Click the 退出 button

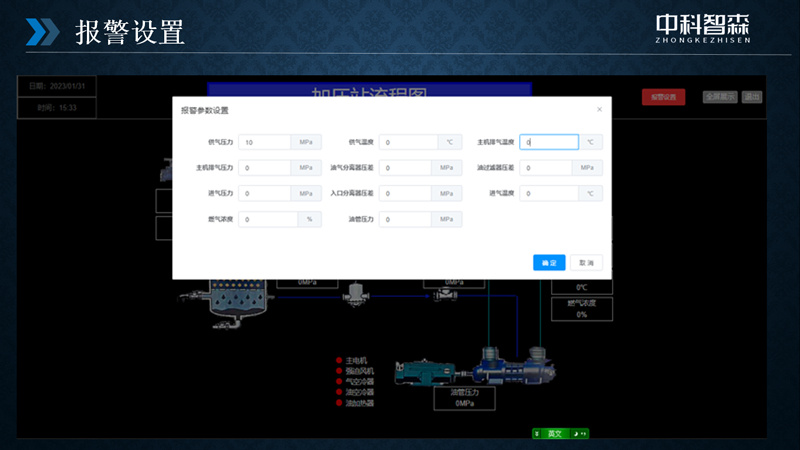(x=752, y=96)
